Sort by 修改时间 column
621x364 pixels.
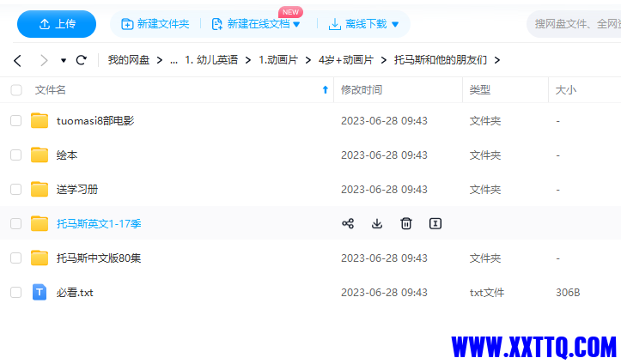click(x=362, y=90)
